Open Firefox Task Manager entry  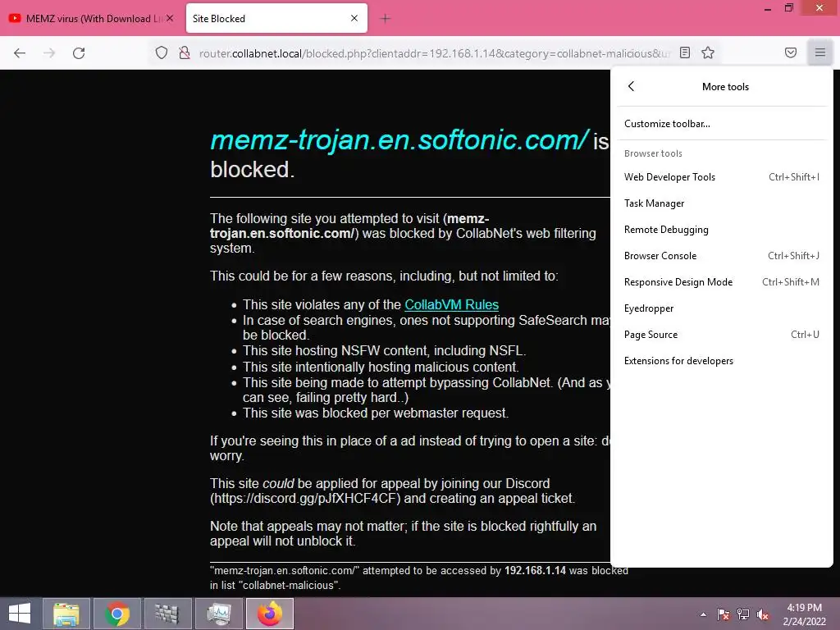coord(722,203)
